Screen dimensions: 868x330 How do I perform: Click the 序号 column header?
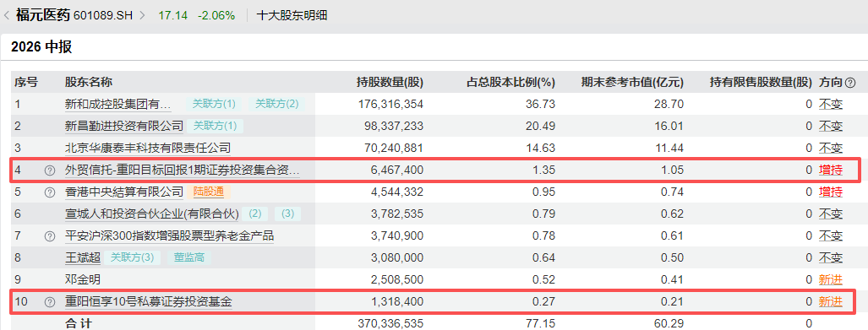[26, 83]
